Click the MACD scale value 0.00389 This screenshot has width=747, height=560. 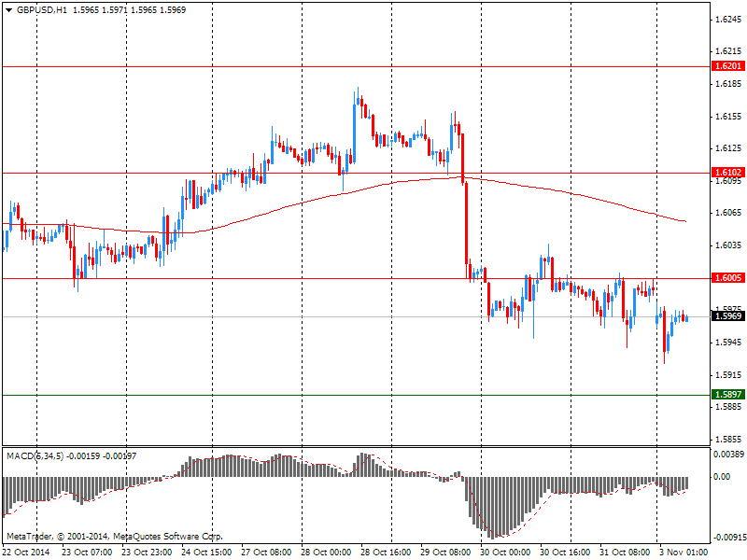point(728,455)
